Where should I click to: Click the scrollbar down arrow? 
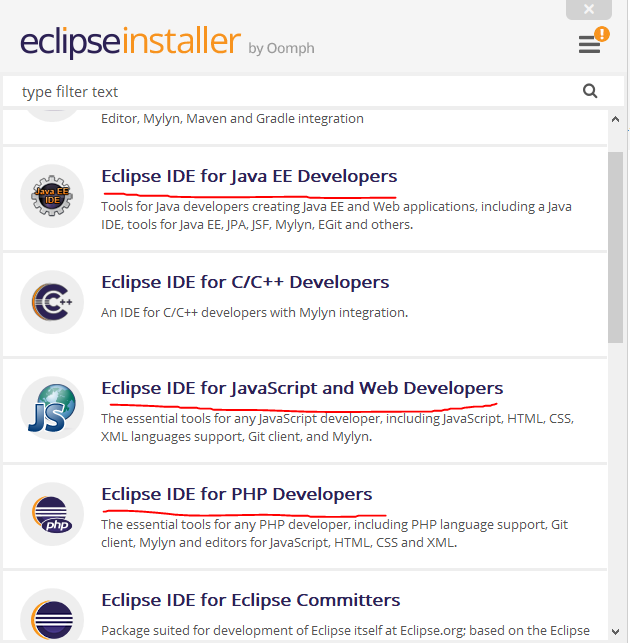coord(615,632)
